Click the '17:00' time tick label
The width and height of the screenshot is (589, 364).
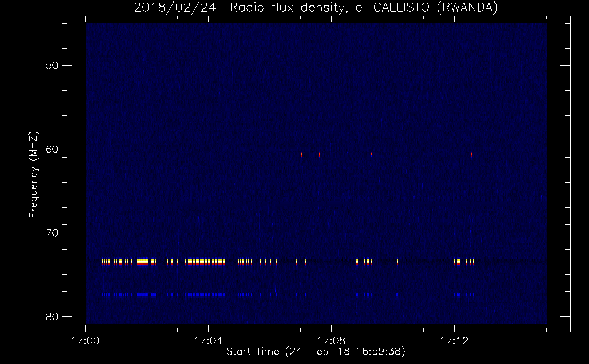85,341
